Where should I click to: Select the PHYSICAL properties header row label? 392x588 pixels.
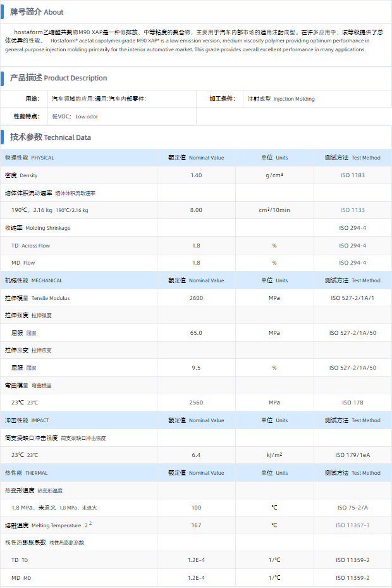(x=30, y=158)
